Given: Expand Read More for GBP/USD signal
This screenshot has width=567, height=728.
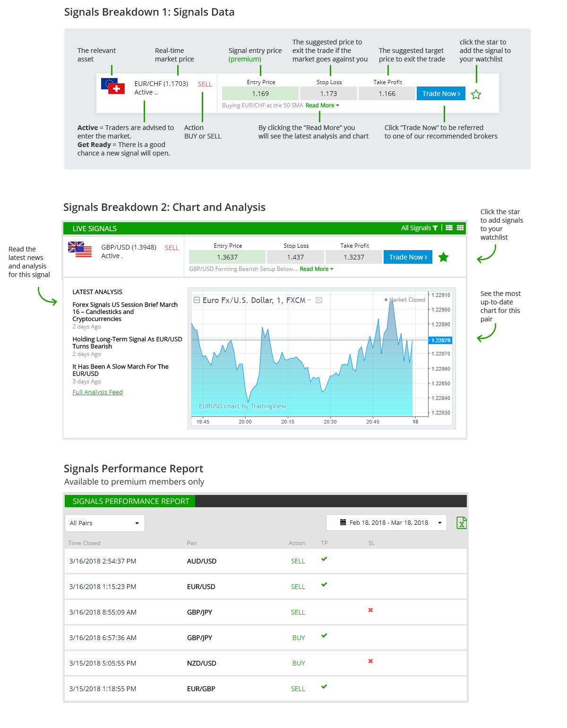Looking at the screenshot, I should [316, 269].
